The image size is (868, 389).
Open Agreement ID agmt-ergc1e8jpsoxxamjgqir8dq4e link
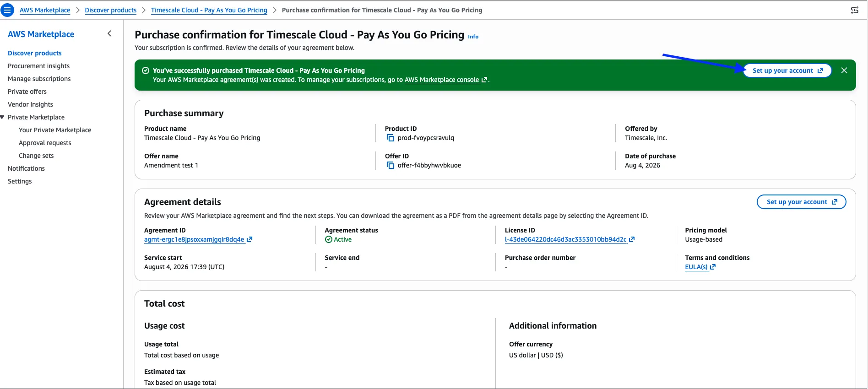[x=198, y=239]
